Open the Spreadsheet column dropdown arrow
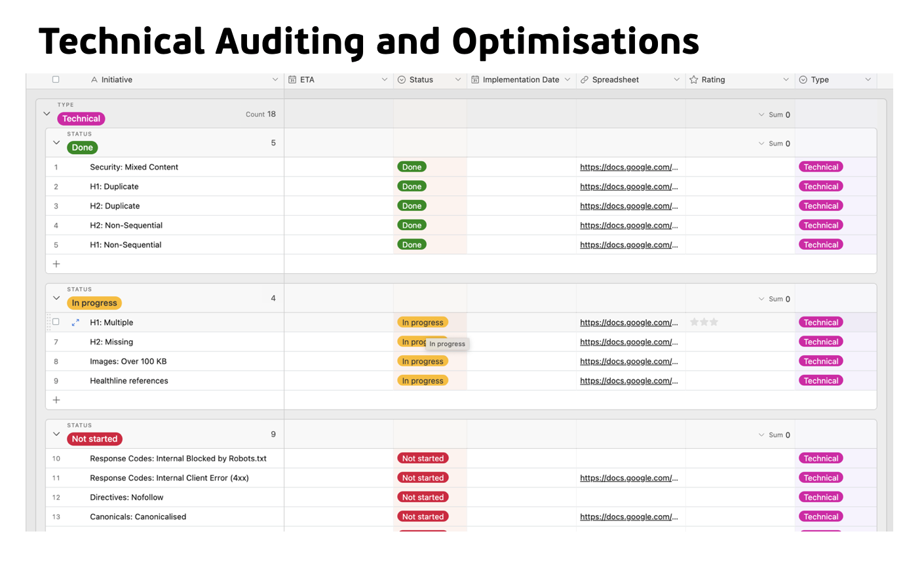Viewport: 924px width, 561px height. [677, 80]
